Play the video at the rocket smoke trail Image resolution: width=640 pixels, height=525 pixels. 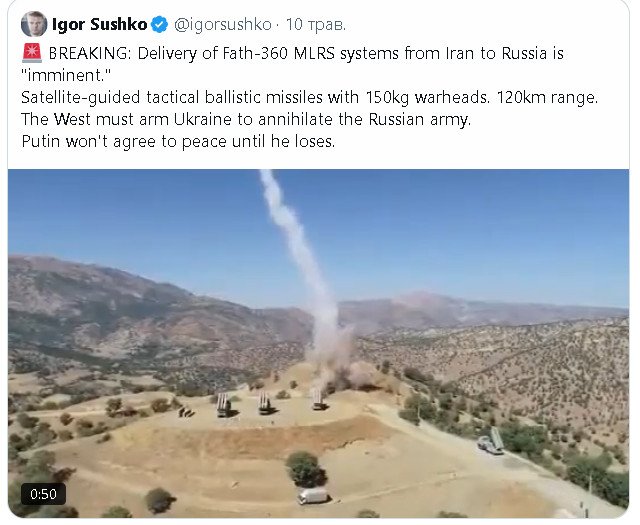point(302,253)
